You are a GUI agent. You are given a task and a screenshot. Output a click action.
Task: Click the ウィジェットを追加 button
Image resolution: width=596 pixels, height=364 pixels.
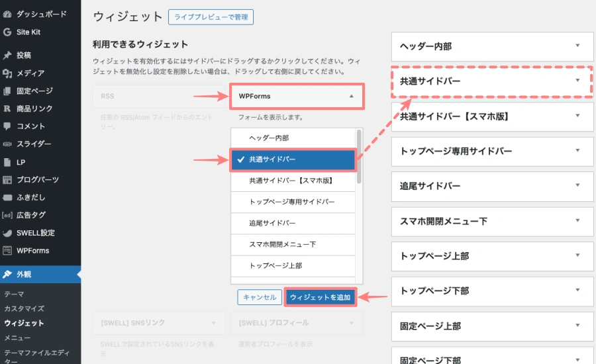[321, 297]
